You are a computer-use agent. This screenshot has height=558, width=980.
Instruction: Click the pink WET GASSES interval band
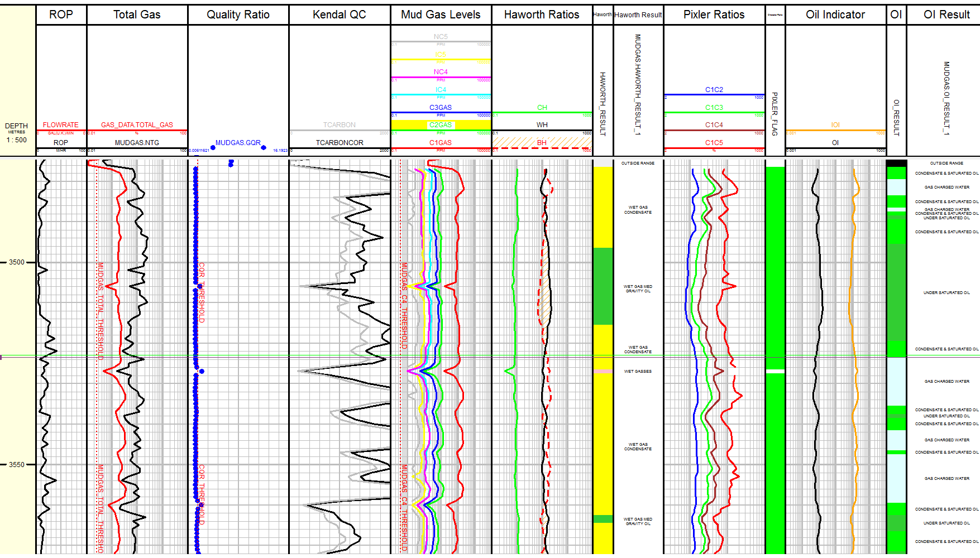(x=603, y=371)
